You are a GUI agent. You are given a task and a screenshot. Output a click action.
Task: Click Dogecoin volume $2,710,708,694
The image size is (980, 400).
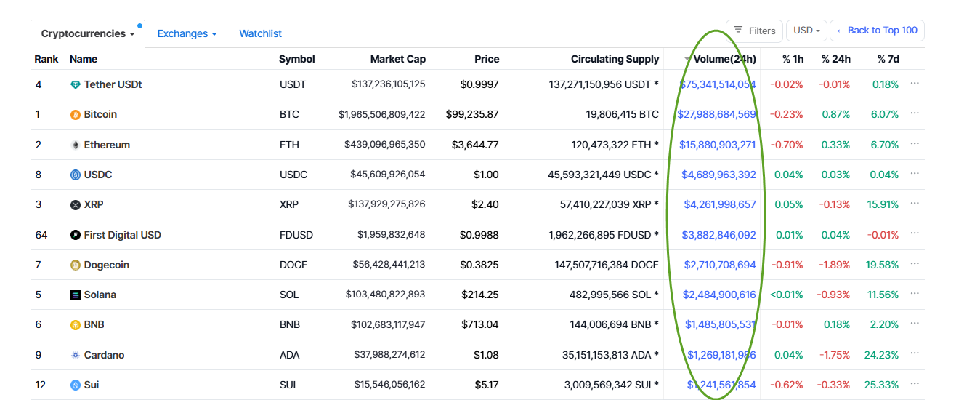click(x=720, y=265)
